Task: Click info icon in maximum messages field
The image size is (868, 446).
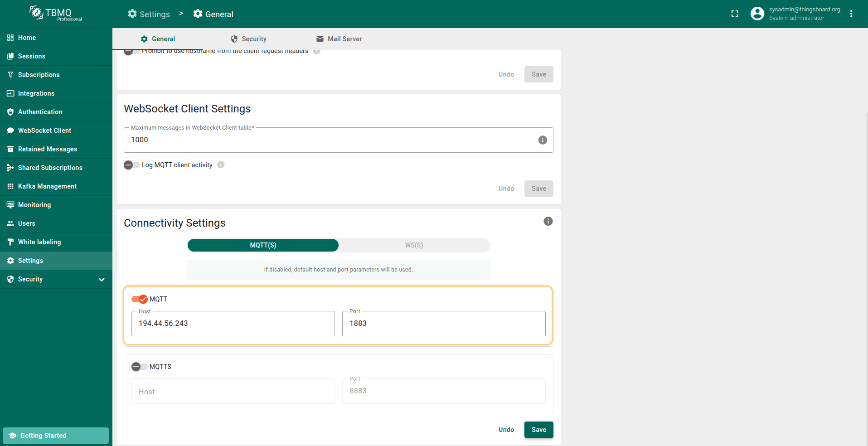Action: [x=542, y=140]
